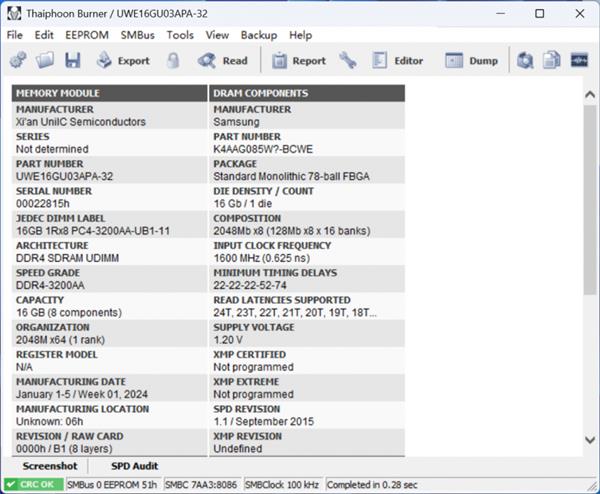Save dump with floppy disk icon

73,60
